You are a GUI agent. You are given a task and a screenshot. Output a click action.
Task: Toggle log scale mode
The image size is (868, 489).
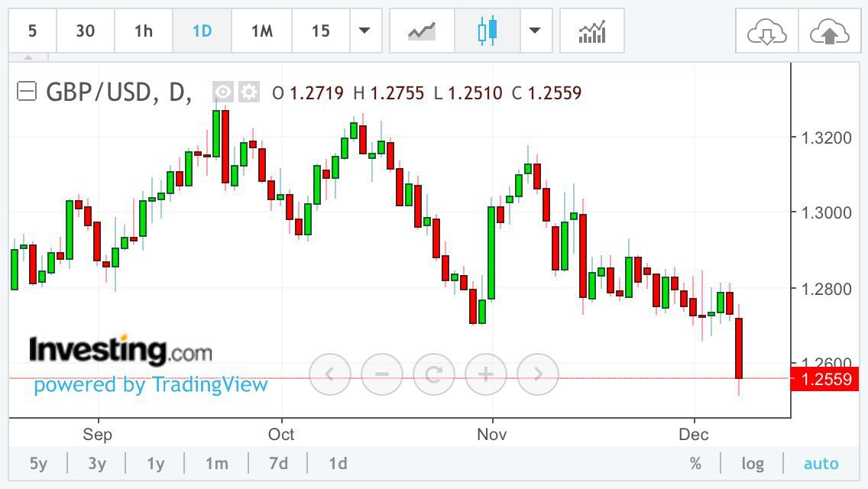pyautogui.click(x=753, y=464)
